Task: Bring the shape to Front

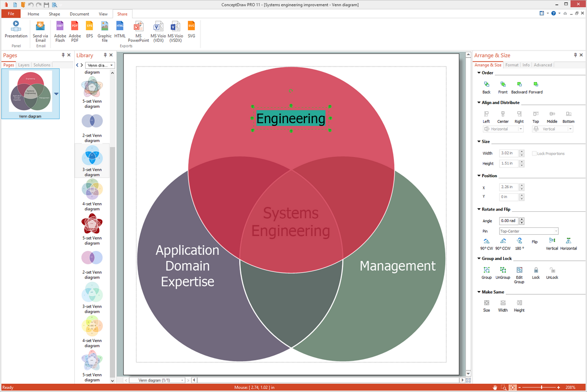Action: [503, 87]
